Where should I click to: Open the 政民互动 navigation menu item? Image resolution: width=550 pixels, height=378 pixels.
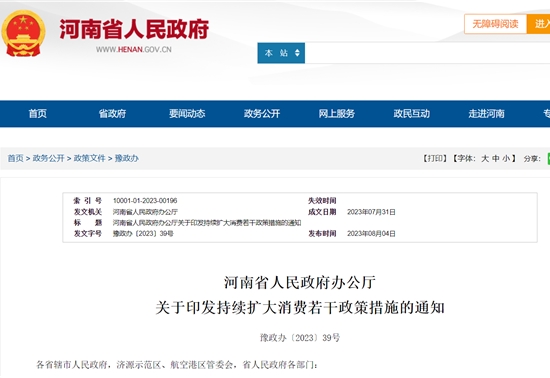[x=411, y=114]
